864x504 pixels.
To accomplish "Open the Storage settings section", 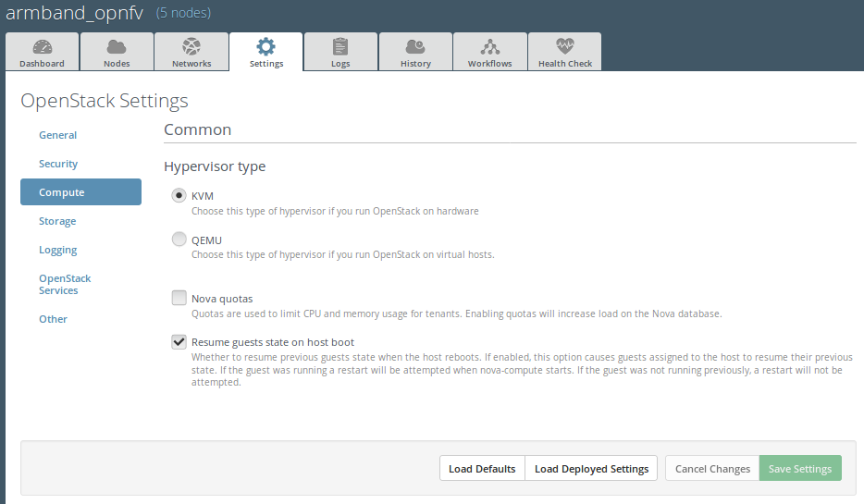I will tap(57, 221).
